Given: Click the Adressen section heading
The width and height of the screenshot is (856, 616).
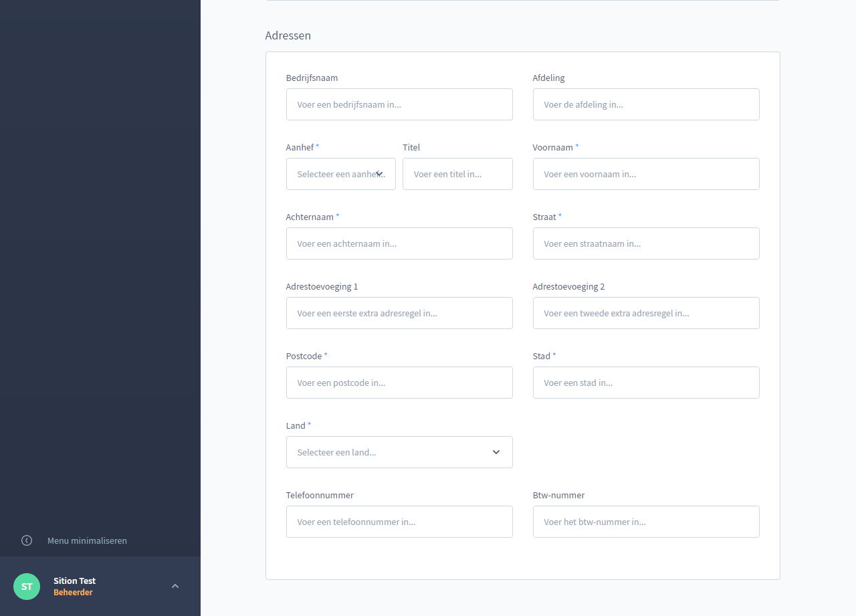Looking at the screenshot, I should point(288,35).
